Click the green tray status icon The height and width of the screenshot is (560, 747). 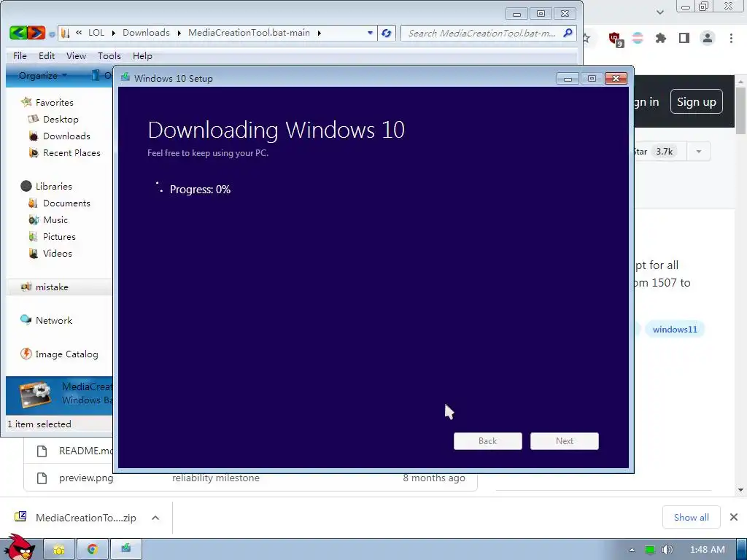(650, 550)
